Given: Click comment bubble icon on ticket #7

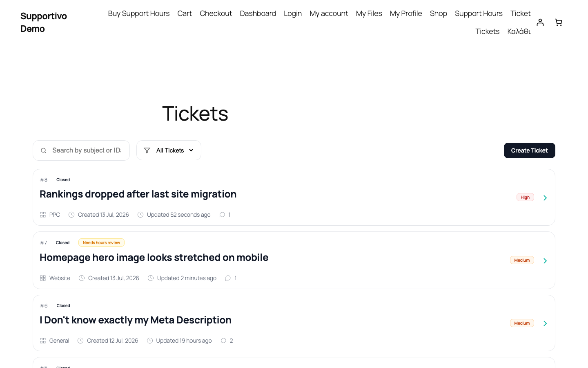Looking at the screenshot, I should [x=228, y=278].
